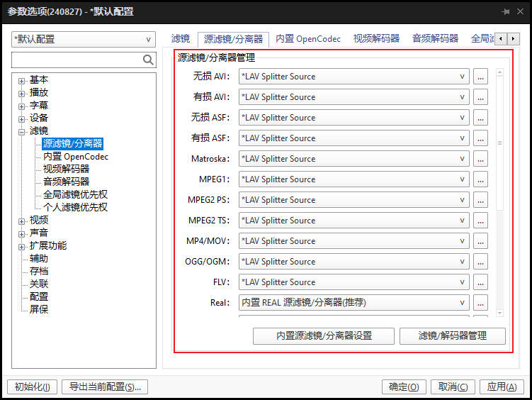Click the settings search input field
The height and width of the screenshot is (400, 532).
pos(78,60)
